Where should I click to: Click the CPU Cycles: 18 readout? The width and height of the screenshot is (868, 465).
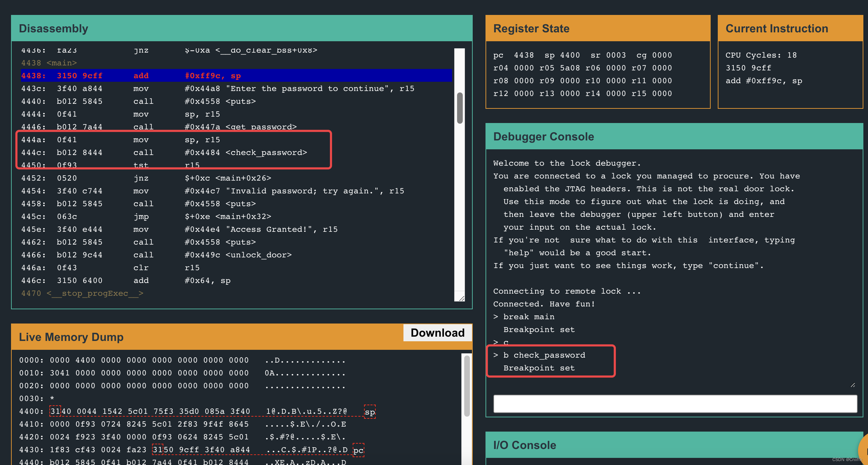pos(761,55)
